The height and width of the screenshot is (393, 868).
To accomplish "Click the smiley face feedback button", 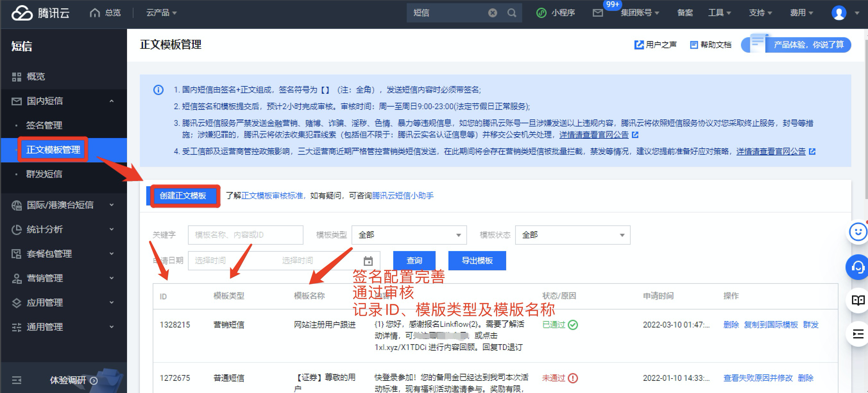I will [857, 232].
